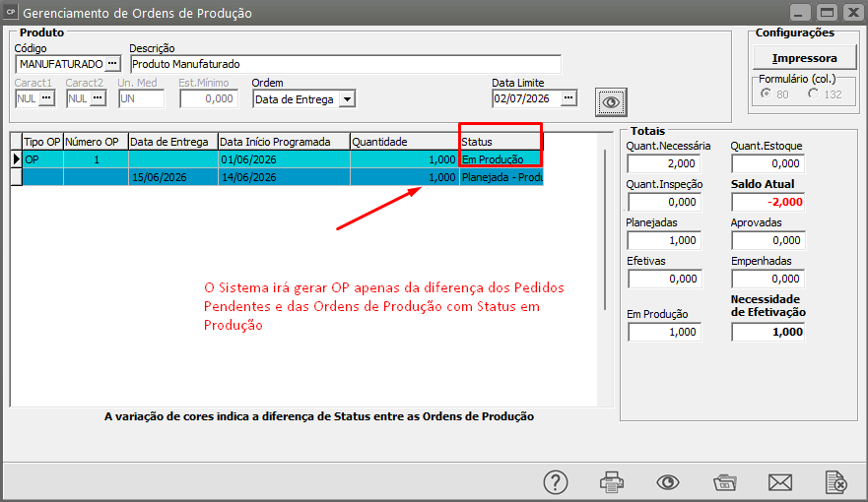Click the Impressora button
This screenshot has height=502, width=868.
(804, 58)
